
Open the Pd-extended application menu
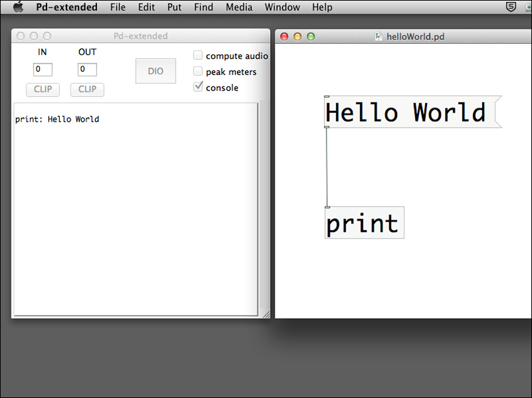click(x=67, y=7)
